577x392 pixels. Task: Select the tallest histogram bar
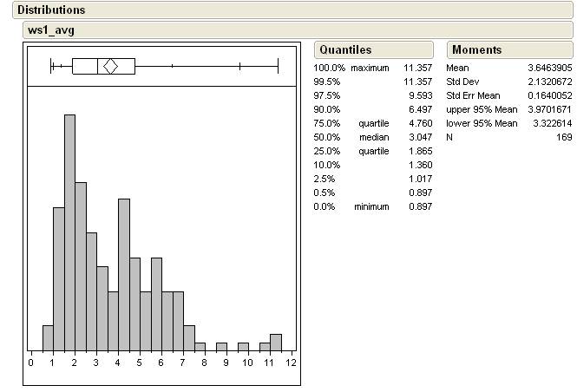pos(69,232)
